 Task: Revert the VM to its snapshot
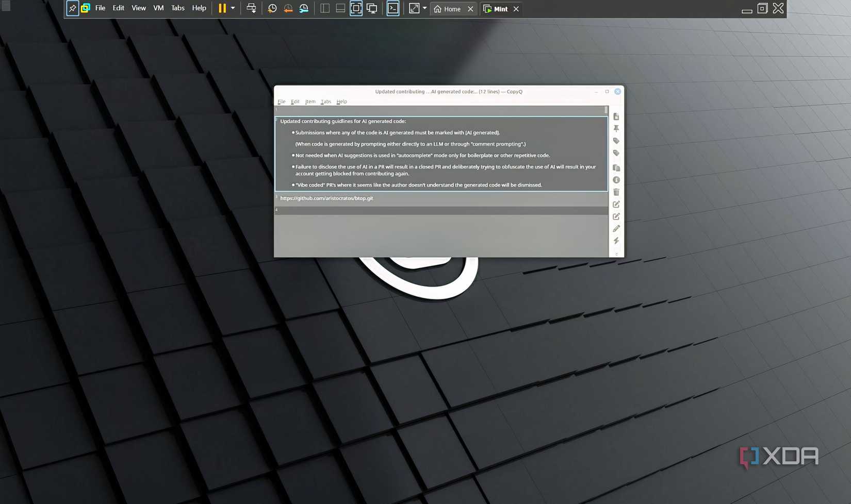[287, 8]
